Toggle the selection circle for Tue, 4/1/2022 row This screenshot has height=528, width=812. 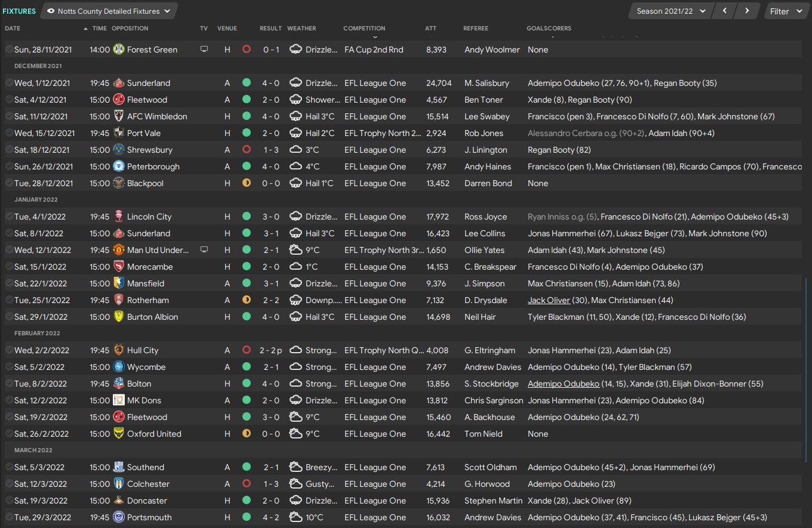[x=9, y=217]
